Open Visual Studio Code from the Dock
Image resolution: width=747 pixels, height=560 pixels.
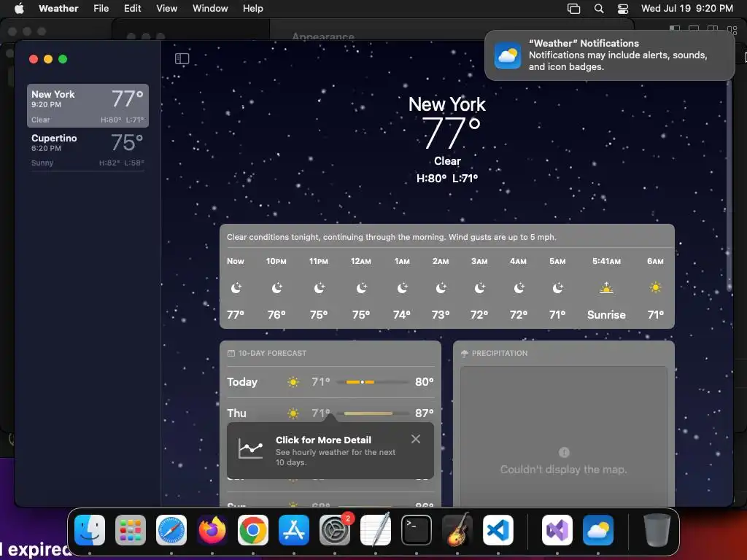click(x=498, y=529)
